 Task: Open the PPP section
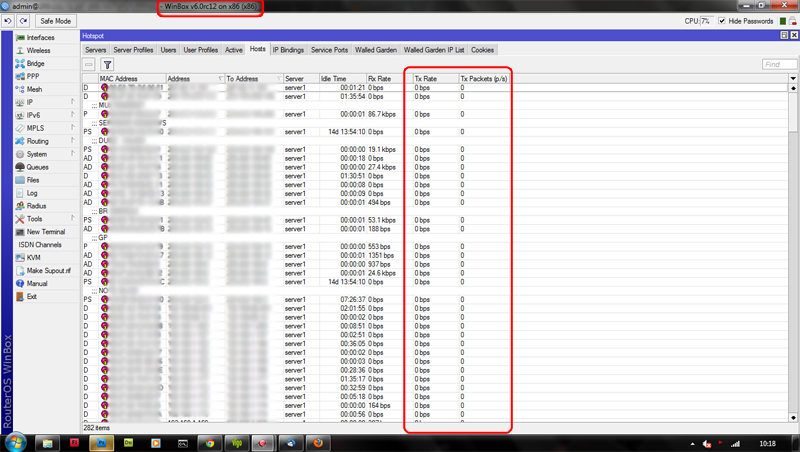pos(33,76)
